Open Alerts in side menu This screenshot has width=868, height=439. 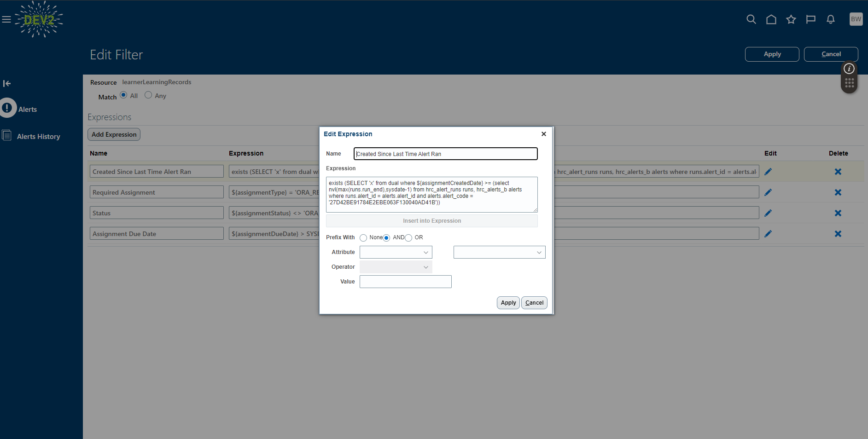coord(28,110)
